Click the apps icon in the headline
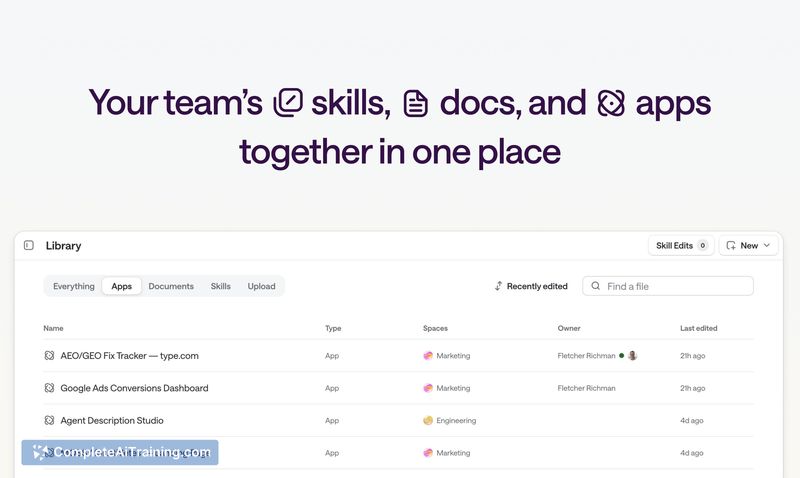The image size is (800, 478). click(x=611, y=103)
